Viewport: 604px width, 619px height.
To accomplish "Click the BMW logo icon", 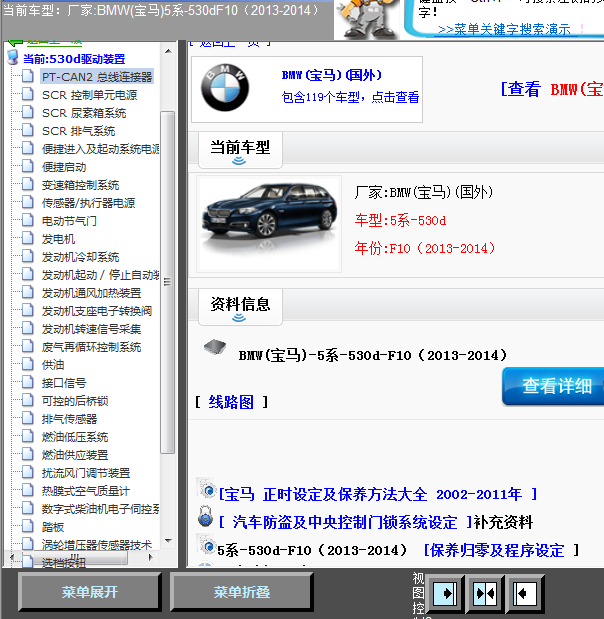I will (225, 88).
